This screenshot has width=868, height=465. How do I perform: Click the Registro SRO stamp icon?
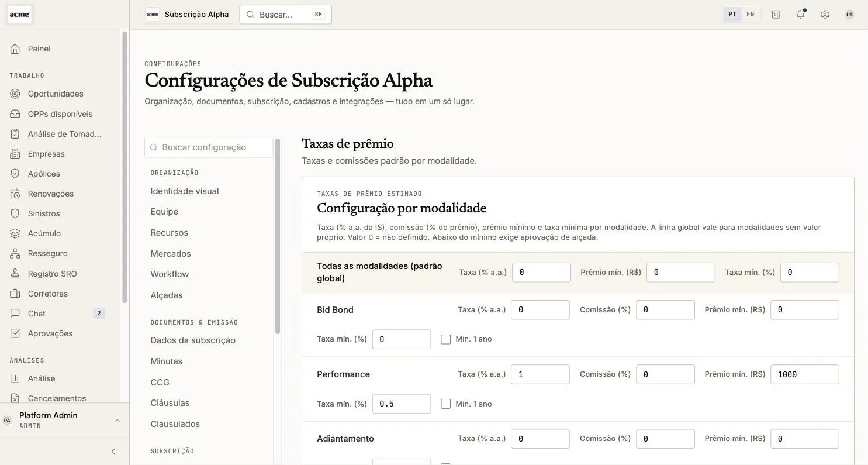(x=16, y=274)
